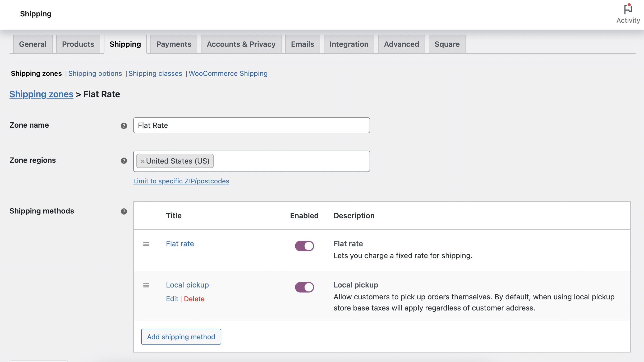Open the Activity flag icon
644x362 pixels.
click(628, 9)
